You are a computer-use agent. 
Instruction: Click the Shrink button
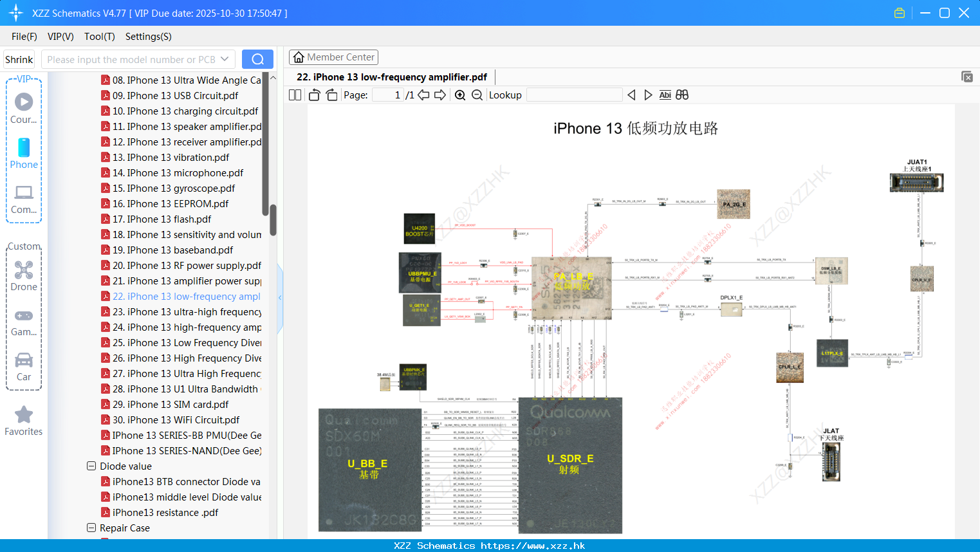[19, 59]
